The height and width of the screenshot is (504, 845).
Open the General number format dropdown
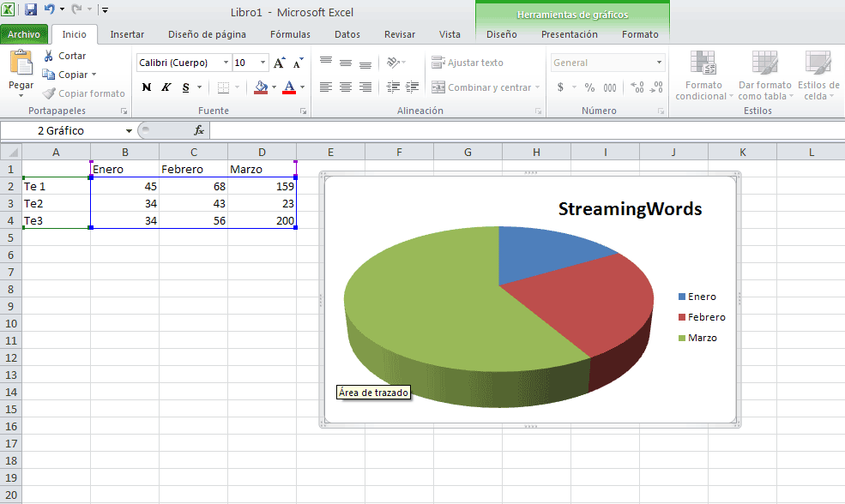659,63
